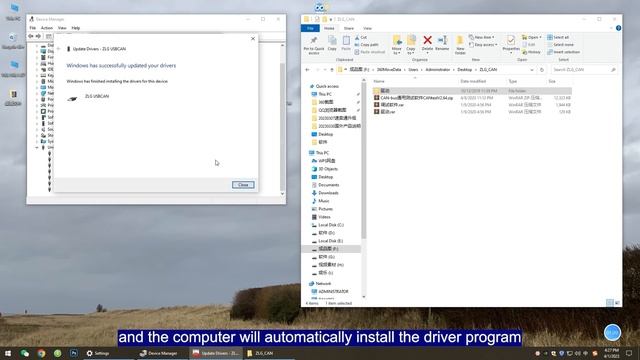This screenshot has width=640, height=360.
Task: Click Pin to Quick access icon
Action: pos(313,45)
